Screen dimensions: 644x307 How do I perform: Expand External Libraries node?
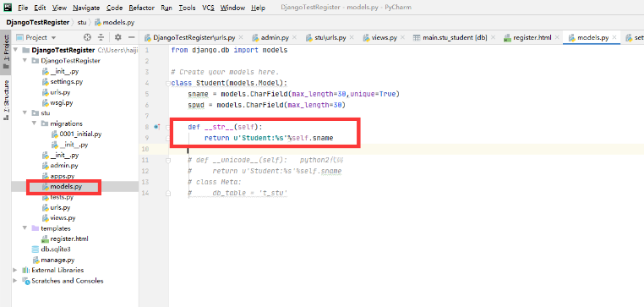[15, 271]
